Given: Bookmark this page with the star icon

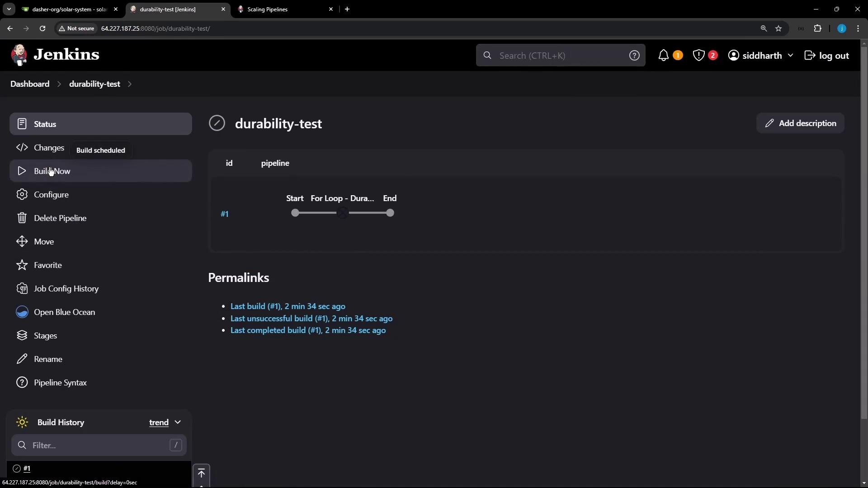Looking at the screenshot, I should tap(778, 28).
